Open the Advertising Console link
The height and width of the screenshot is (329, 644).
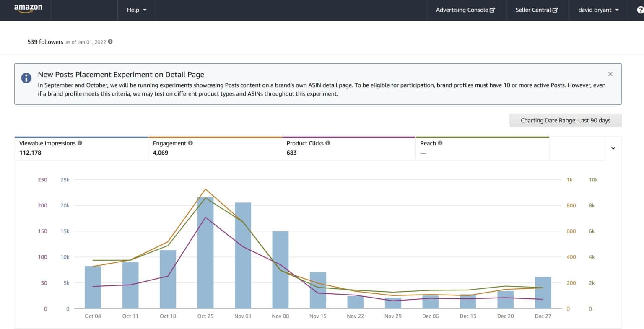tap(465, 10)
